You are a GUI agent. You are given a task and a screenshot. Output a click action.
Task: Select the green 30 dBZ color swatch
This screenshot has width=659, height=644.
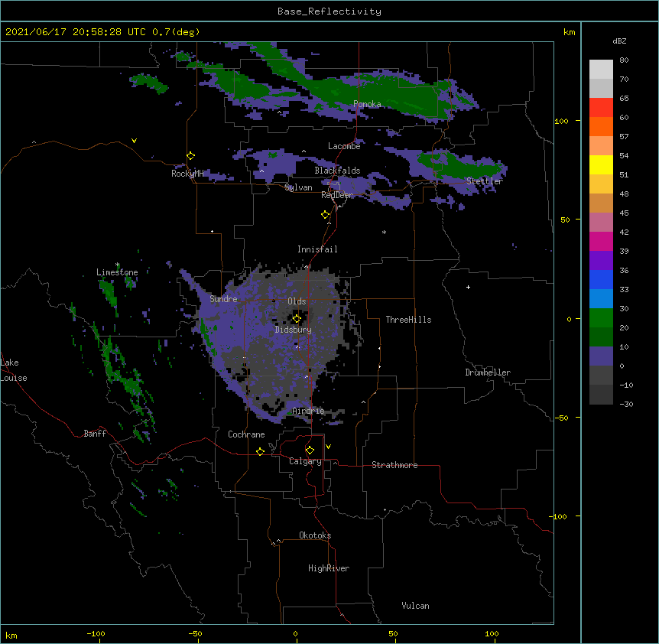tap(601, 318)
